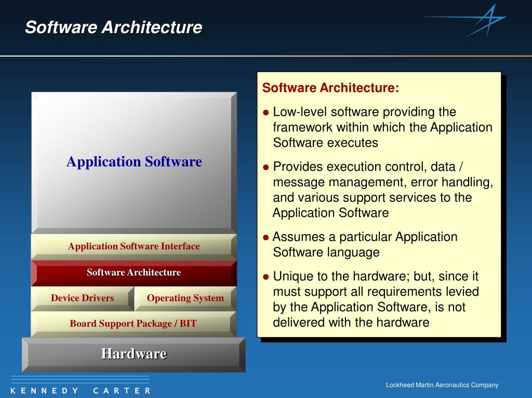This screenshot has height=398, width=532.
Task: Click the 'Software language' line
Action: coord(326,253)
